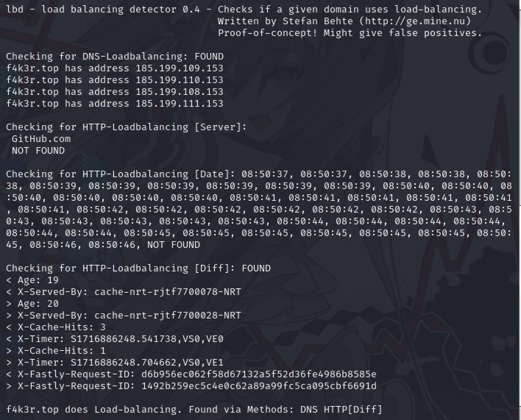Click the DNS-Loadbalancing FOUND result
Screen dimensions: 521x420
209,56
